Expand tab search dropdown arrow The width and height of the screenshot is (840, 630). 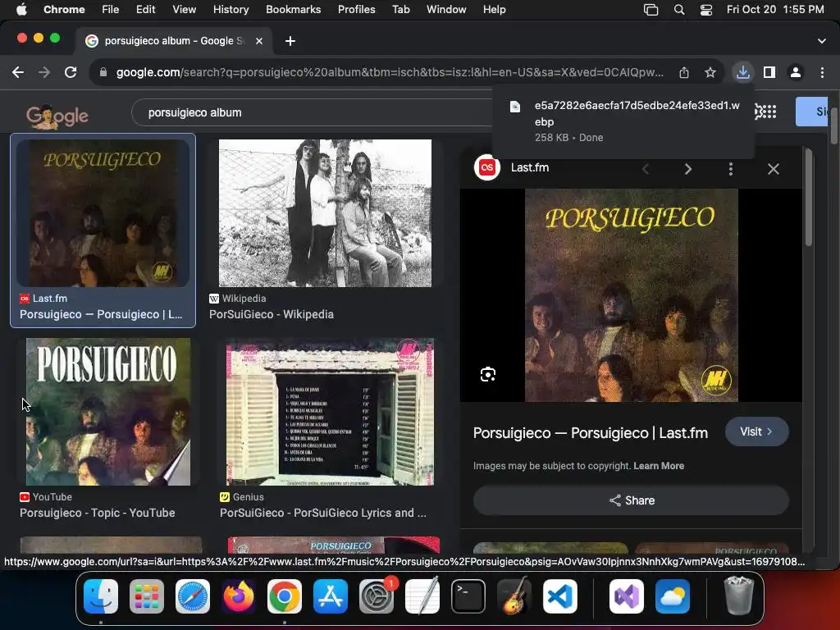click(x=822, y=41)
